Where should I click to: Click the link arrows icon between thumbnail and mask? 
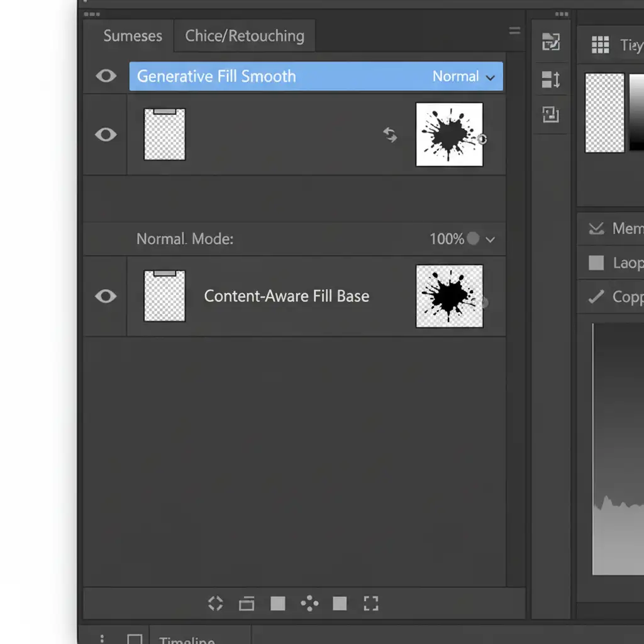pos(391,135)
